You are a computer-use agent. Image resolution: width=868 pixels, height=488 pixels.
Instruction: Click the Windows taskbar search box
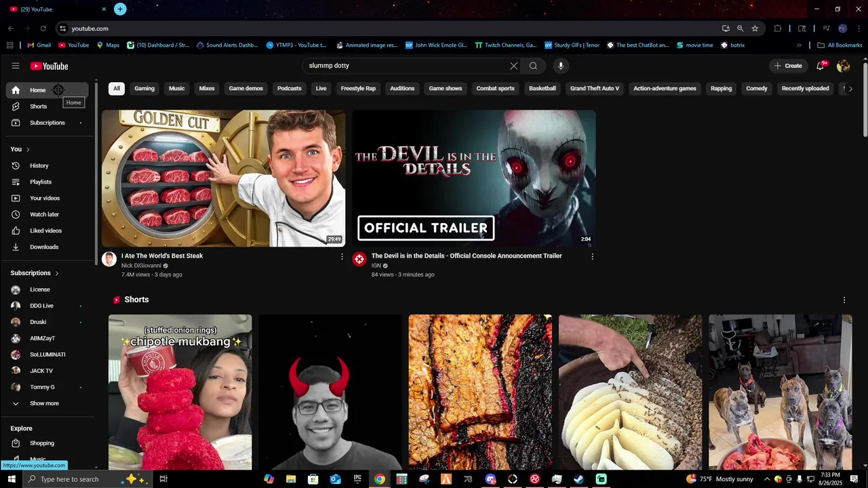point(87,479)
